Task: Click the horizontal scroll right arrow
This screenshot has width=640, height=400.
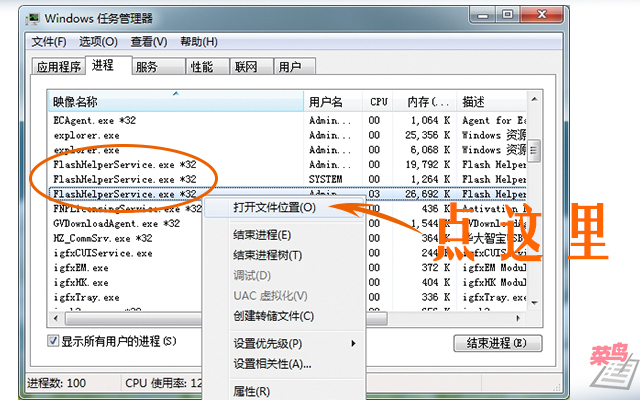Action: click(x=518, y=318)
